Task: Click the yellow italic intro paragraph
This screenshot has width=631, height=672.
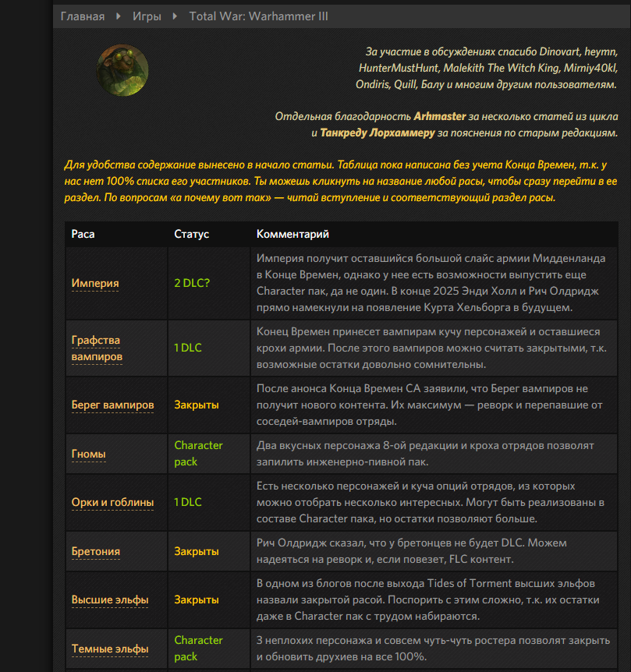Action: [x=341, y=182]
